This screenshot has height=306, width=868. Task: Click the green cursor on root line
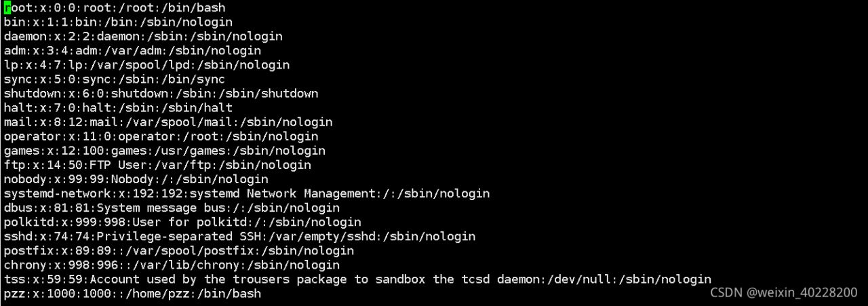coord(7,8)
